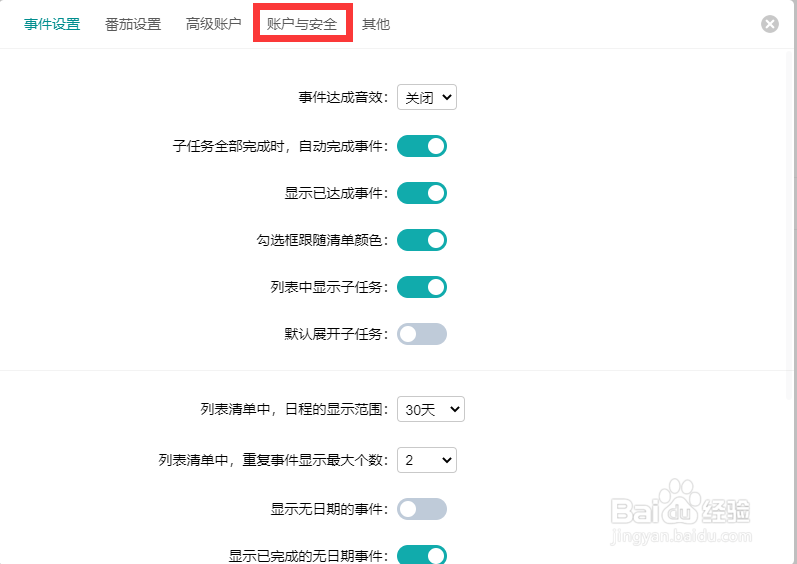Open 重复事件显示最大个数 dropdown
The height and width of the screenshot is (564, 797).
[426, 460]
